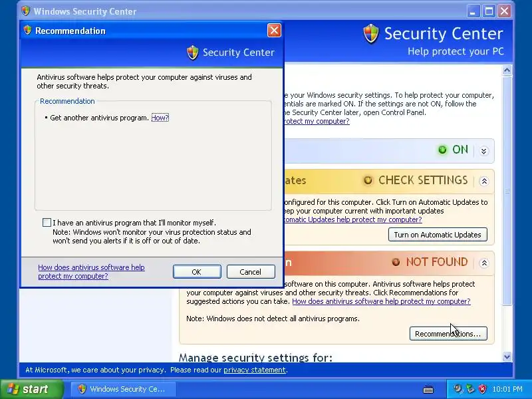Click the 'Help protect your PC' banner text
Image resolution: width=532 pixels, height=399 pixels.
coord(456,52)
